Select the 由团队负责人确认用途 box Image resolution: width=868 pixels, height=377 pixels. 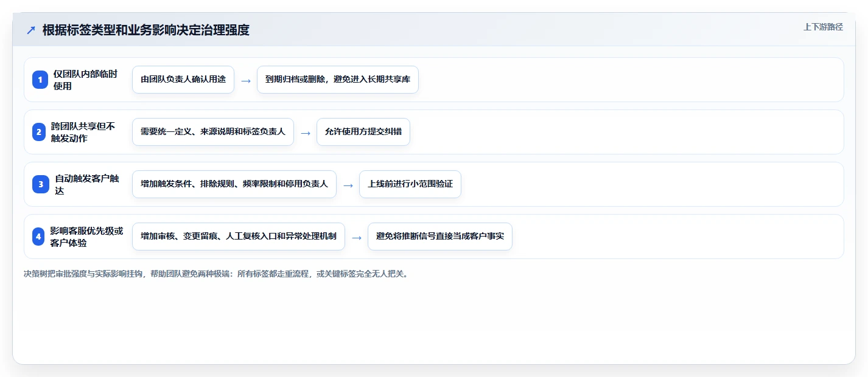coord(183,80)
